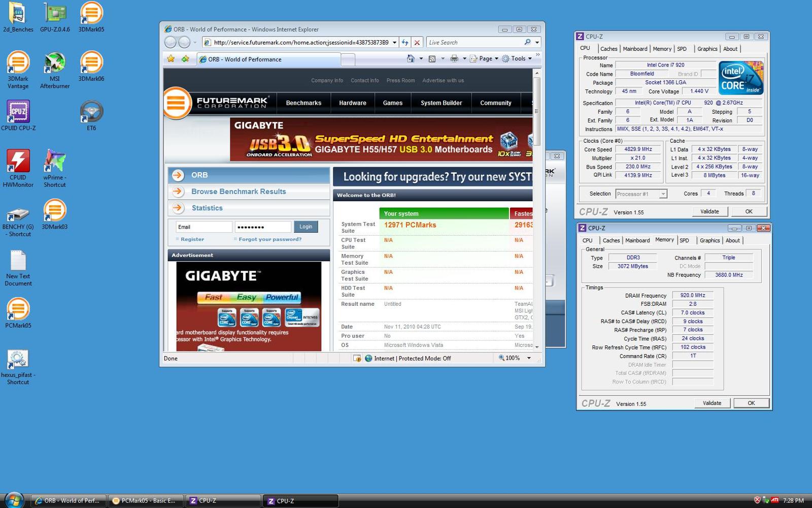Switch to Caches tab in upper CPU-Z

click(608, 49)
